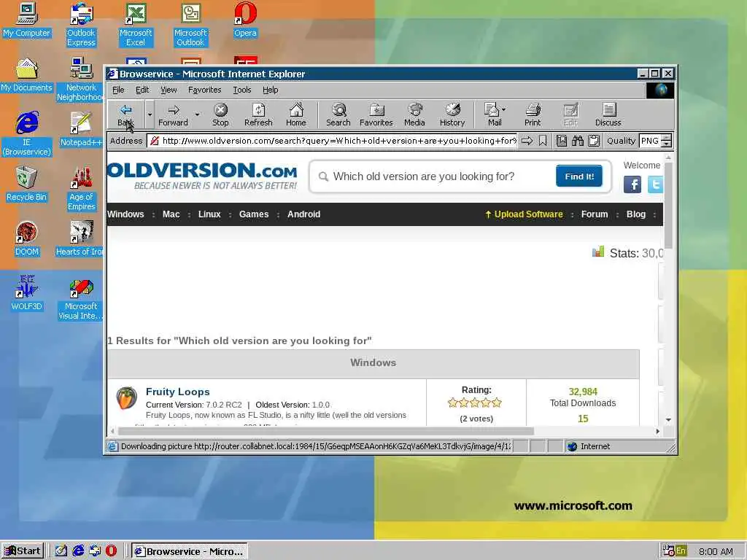Open the Back history dropdown arrow
Image resolution: width=747 pixels, height=560 pixels.
(150, 114)
